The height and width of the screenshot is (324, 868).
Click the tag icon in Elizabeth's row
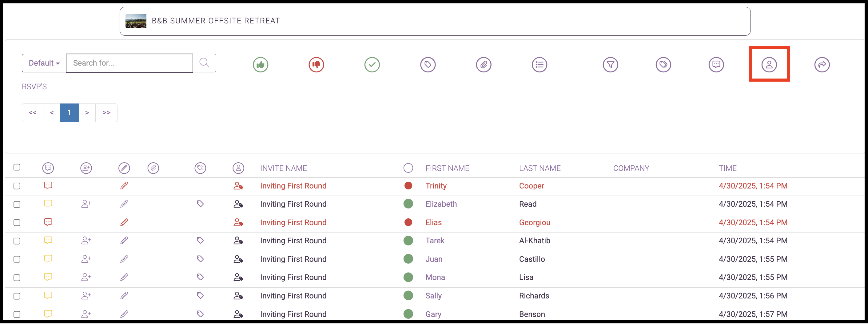point(200,204)
